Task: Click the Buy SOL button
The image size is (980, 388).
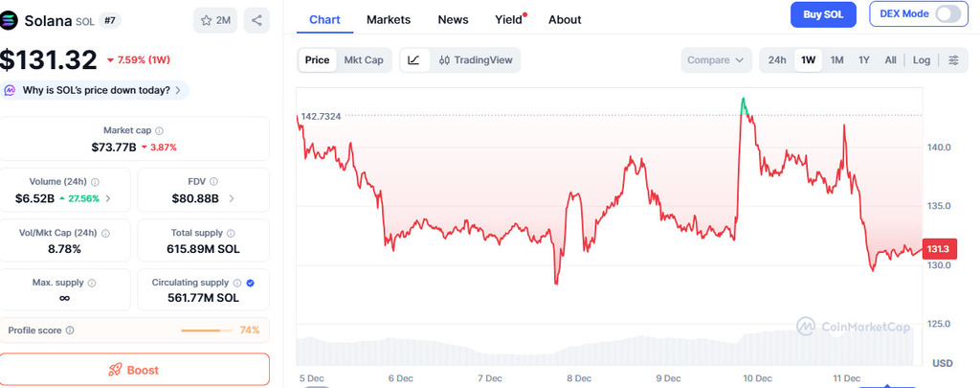Action: pos(823,14)
